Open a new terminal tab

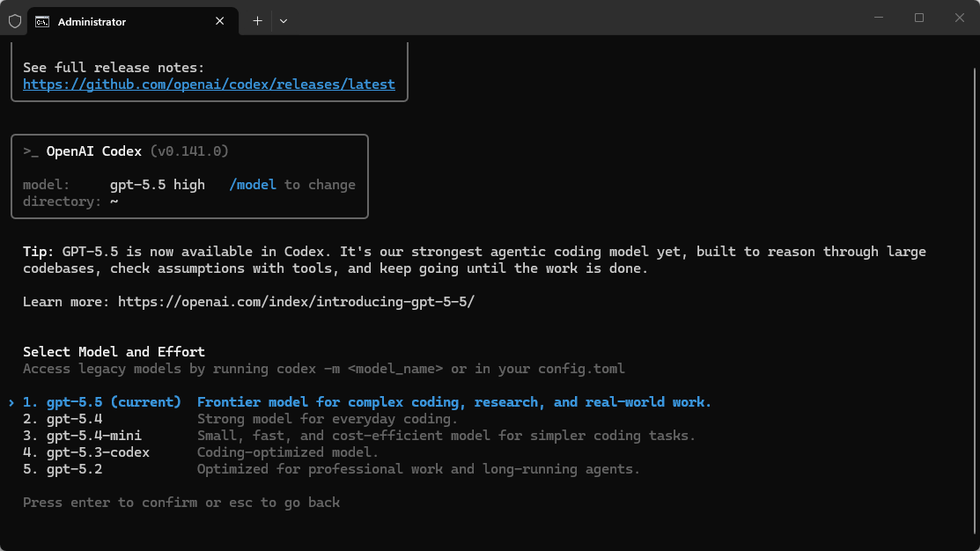[x=257, y=21]
